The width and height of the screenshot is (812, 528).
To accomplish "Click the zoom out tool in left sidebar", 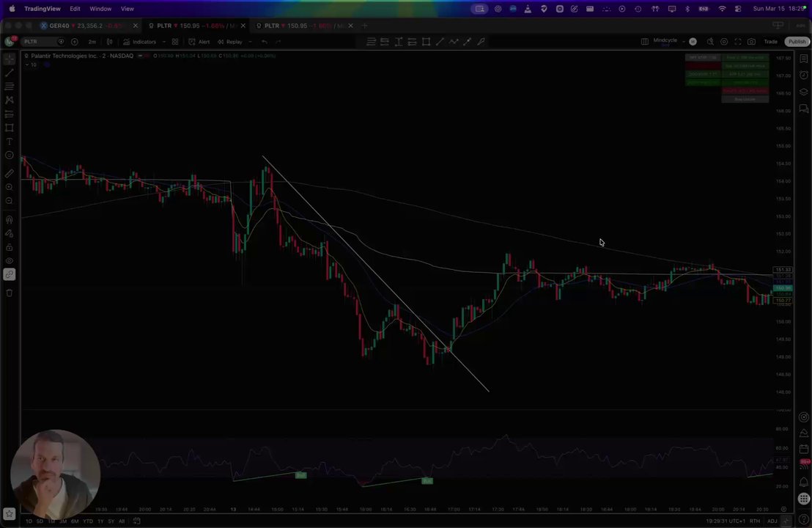I will click(x=10, y=201).
